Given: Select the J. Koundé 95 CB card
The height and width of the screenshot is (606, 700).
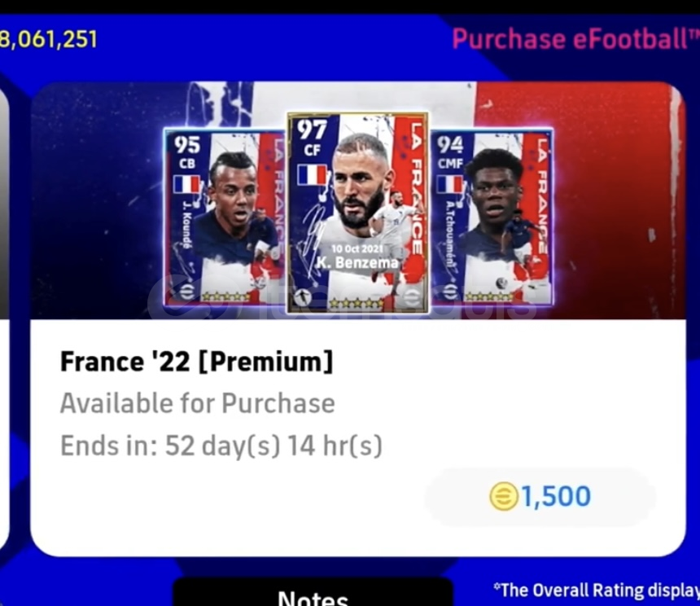Looking at the screenshot, I should 225,217.
